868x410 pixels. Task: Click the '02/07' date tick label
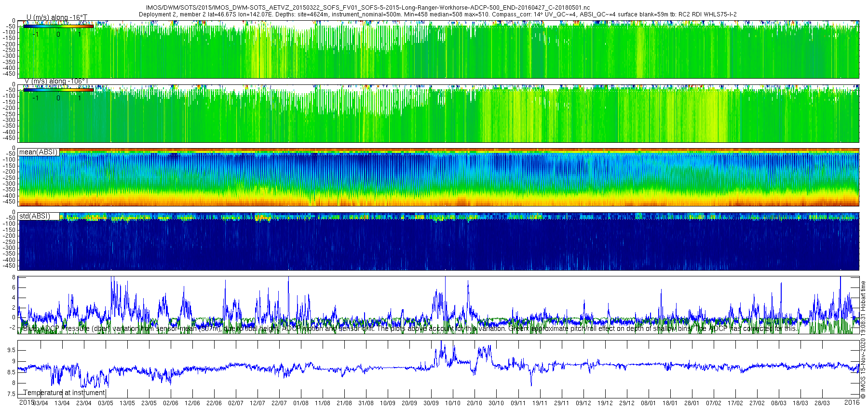click(x=236, y=403)
